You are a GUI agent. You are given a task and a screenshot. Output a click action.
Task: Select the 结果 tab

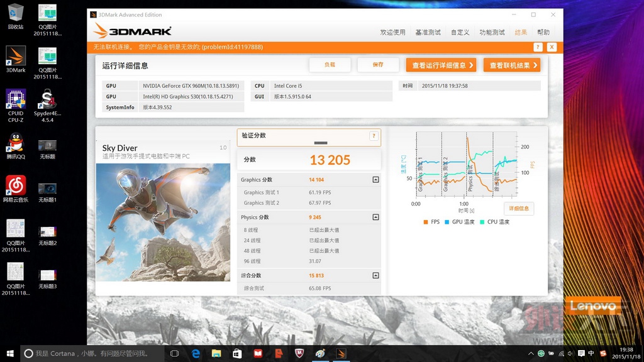[521, 32]
